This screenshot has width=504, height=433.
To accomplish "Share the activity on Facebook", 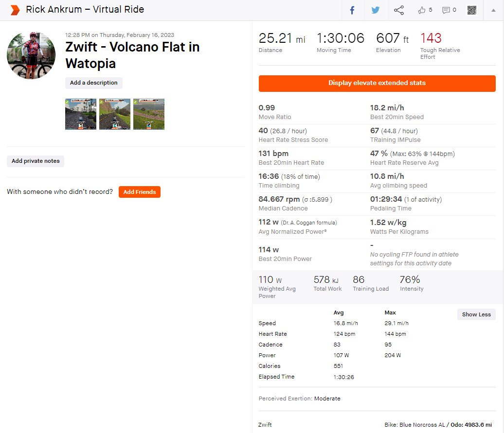I will (352, 10).
